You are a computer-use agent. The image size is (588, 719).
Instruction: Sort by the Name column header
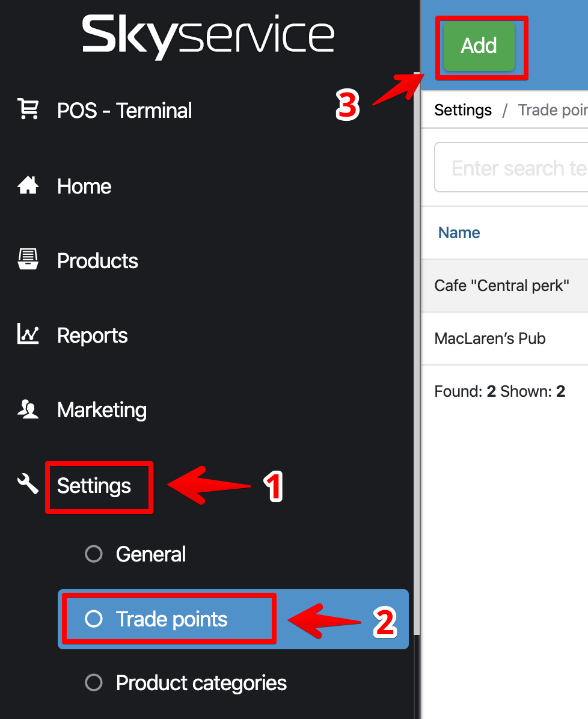pyautogui.click(x=459, y=233)
